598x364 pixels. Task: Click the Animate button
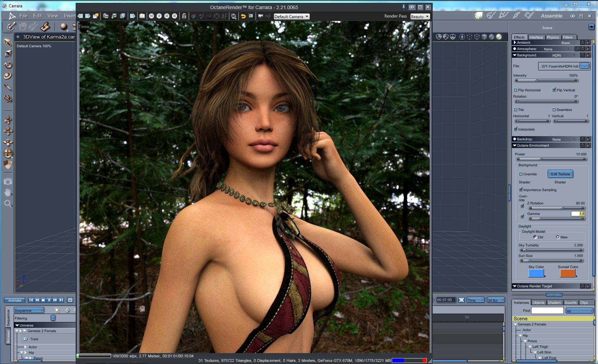pos(15,300)
